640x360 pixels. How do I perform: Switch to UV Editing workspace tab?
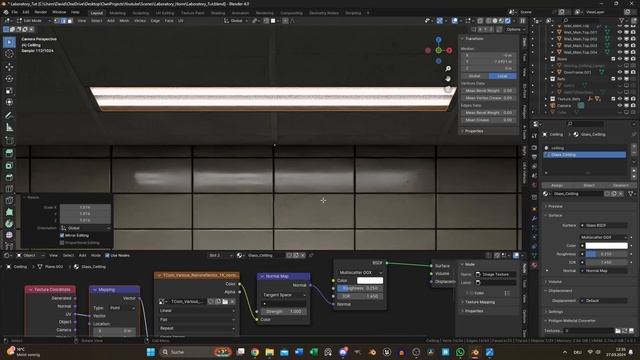(x=165, y=13)
